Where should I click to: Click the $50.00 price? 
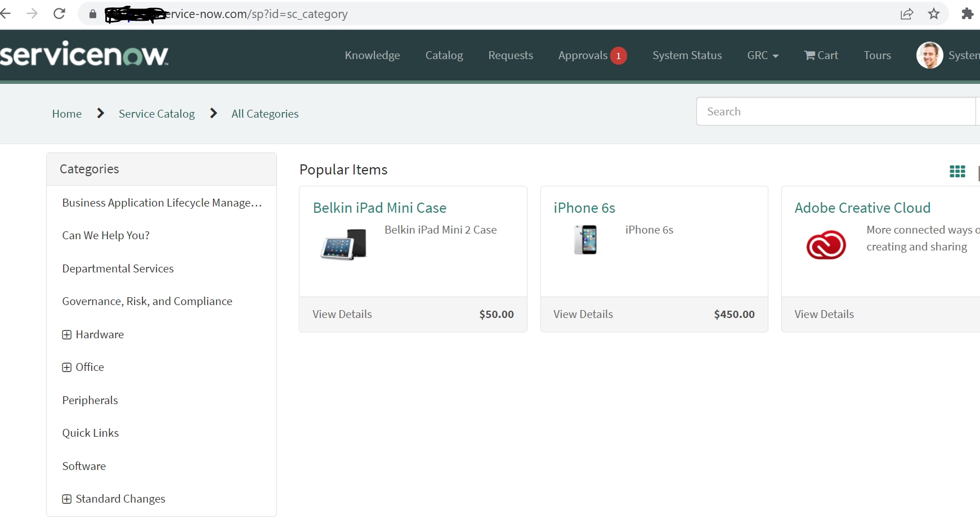[496, 314]
